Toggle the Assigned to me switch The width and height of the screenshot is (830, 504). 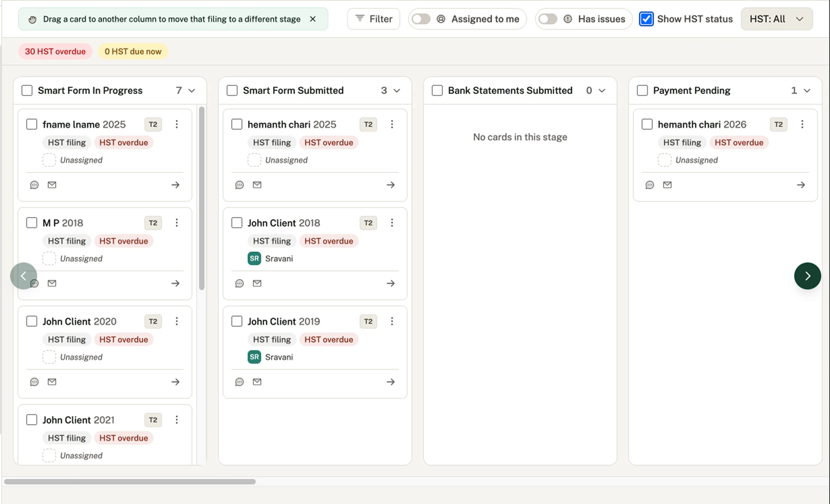[x=421, y=19]
